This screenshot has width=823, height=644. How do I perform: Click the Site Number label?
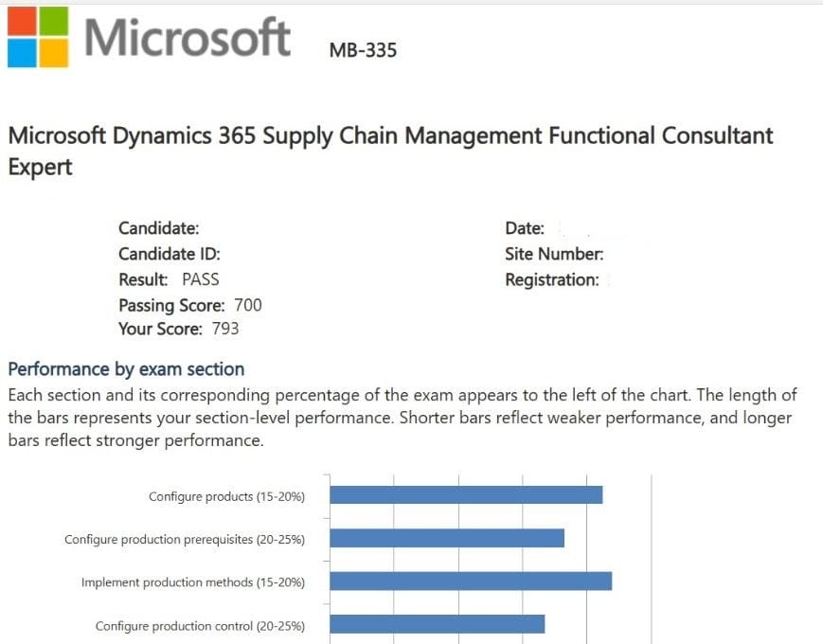[x=554, y=254]
